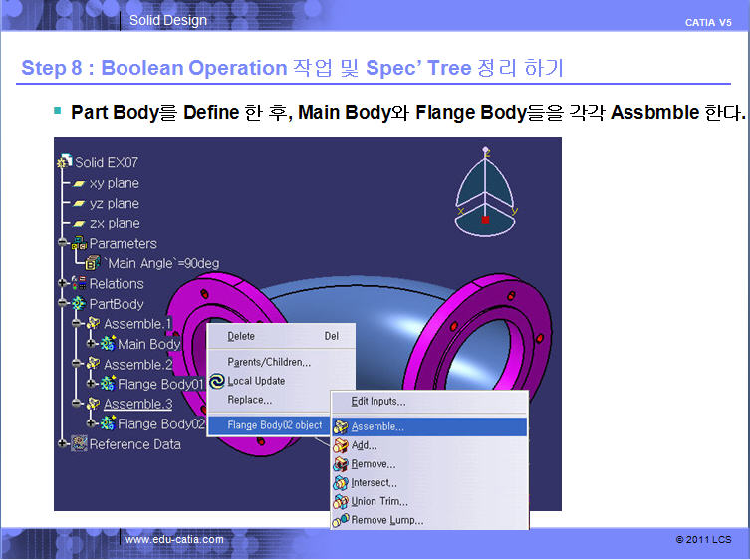
Task: Click the 3D compass in viewport
Action: tap(485, 192)
